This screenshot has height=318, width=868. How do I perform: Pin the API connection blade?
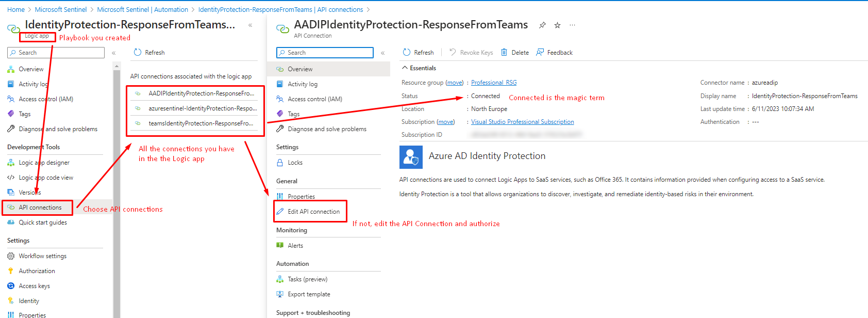(x=542, y=25)
